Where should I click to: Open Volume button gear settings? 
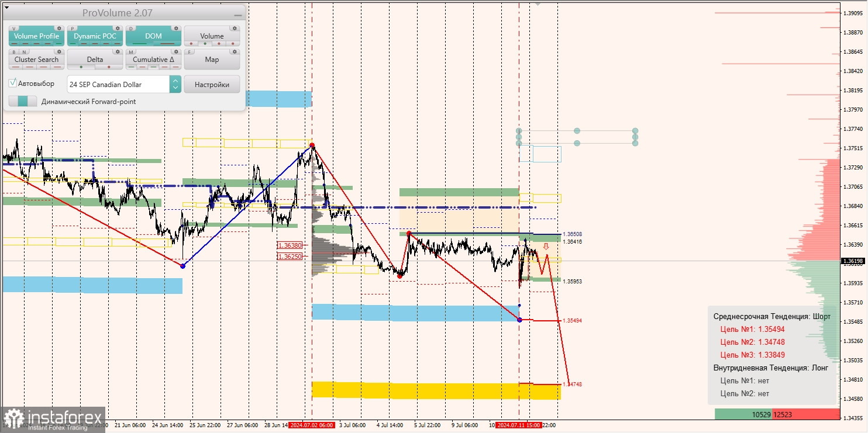tap(235, 28)
